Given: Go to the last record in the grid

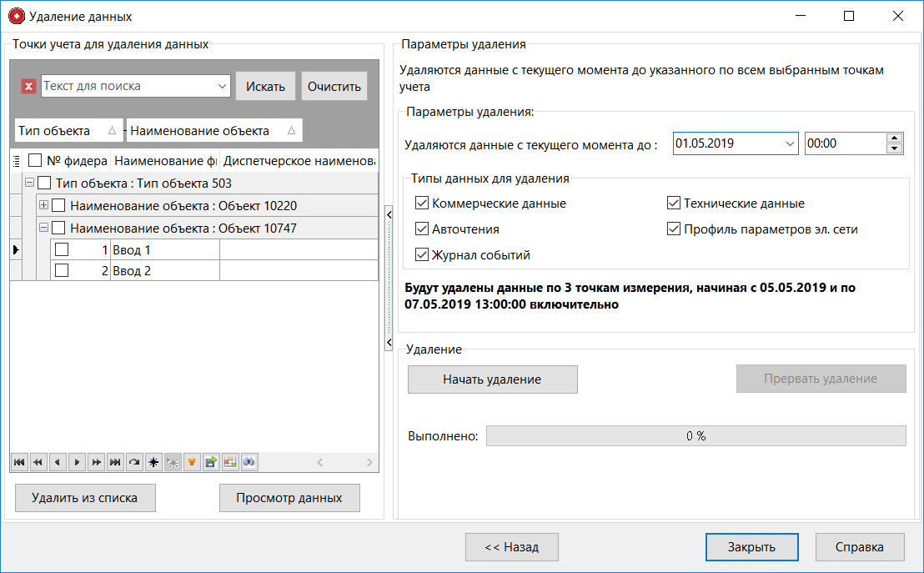Looking at the screenshot, I should coord(114,462).
